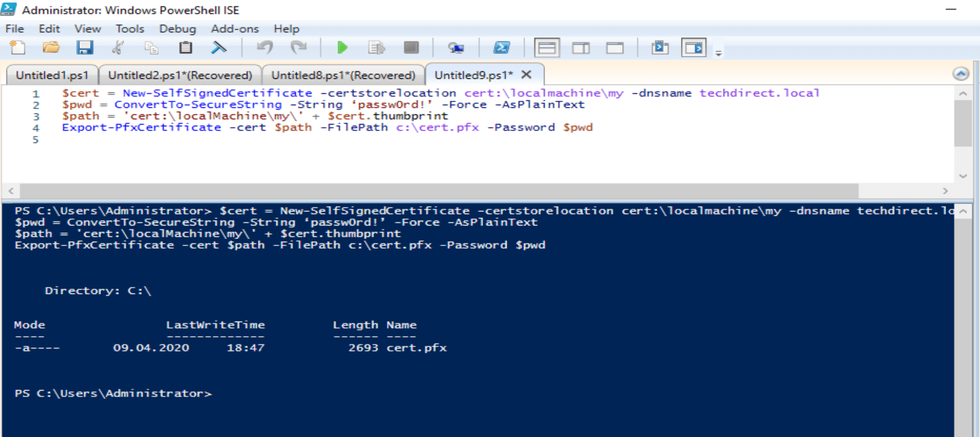Close the Untitled9.ps1 tab
The image size is (980, 437).
point(527,74)
